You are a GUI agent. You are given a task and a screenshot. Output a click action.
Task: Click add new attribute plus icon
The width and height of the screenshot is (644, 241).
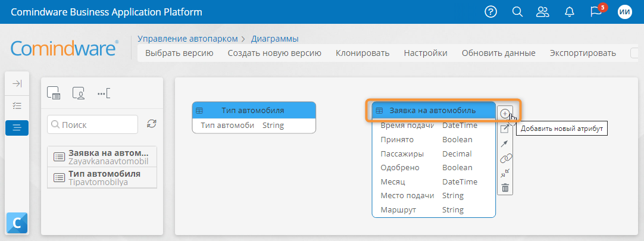(x=505, y=114)
